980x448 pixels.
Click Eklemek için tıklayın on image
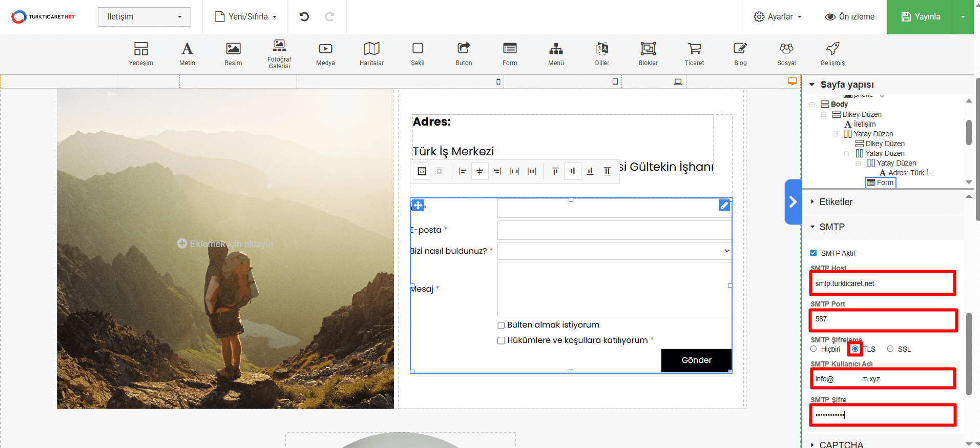[x=225, y=244]
